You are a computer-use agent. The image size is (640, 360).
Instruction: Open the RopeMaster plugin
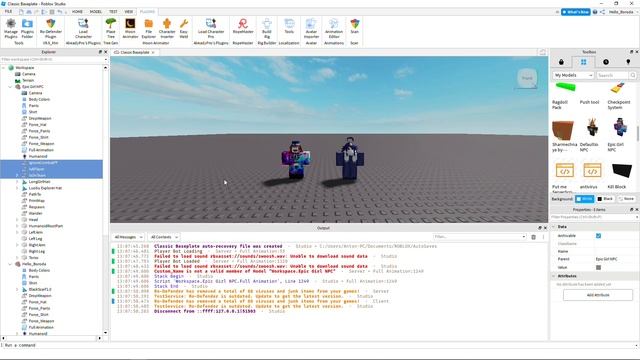pos(243,27)
